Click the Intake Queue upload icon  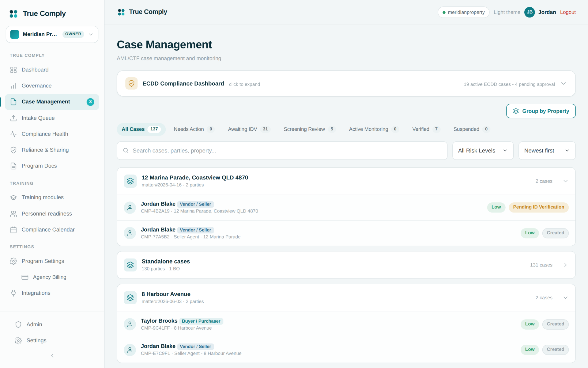pos(13,118)
